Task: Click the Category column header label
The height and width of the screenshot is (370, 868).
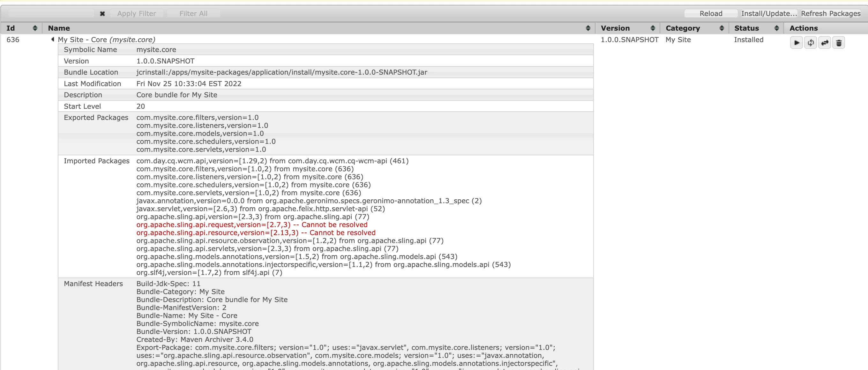Action: click(683, 28)
